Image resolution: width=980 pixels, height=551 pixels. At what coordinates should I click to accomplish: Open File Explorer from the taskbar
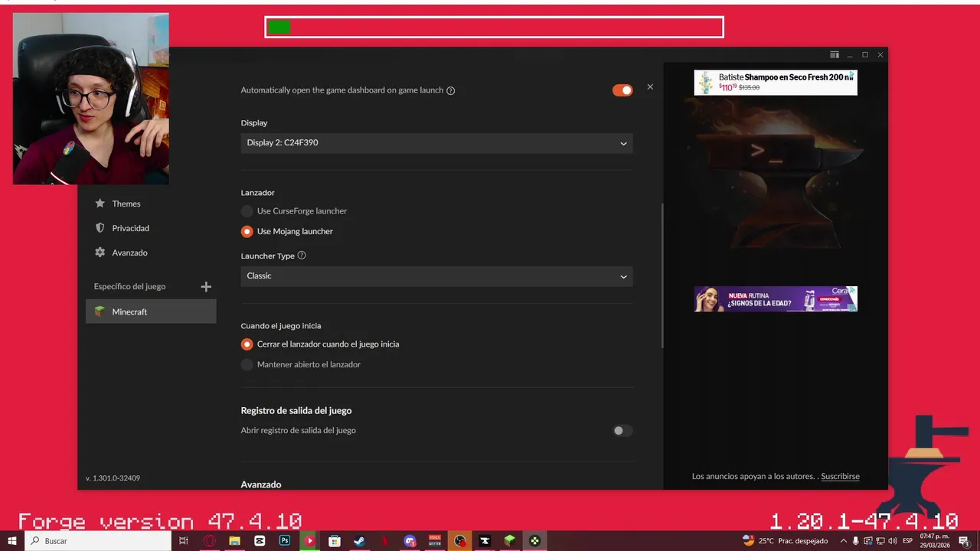[234, 541]
